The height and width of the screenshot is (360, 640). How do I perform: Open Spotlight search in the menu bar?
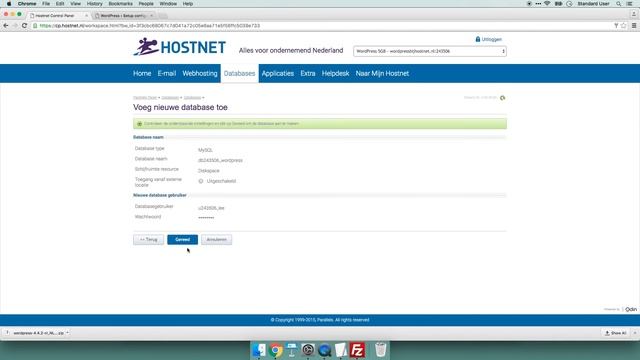619,4
